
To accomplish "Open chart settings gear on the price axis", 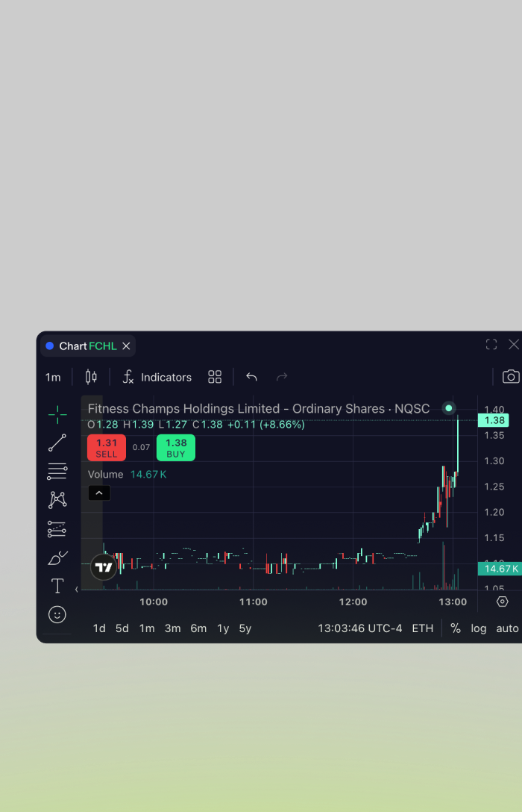I will (503, 602).
